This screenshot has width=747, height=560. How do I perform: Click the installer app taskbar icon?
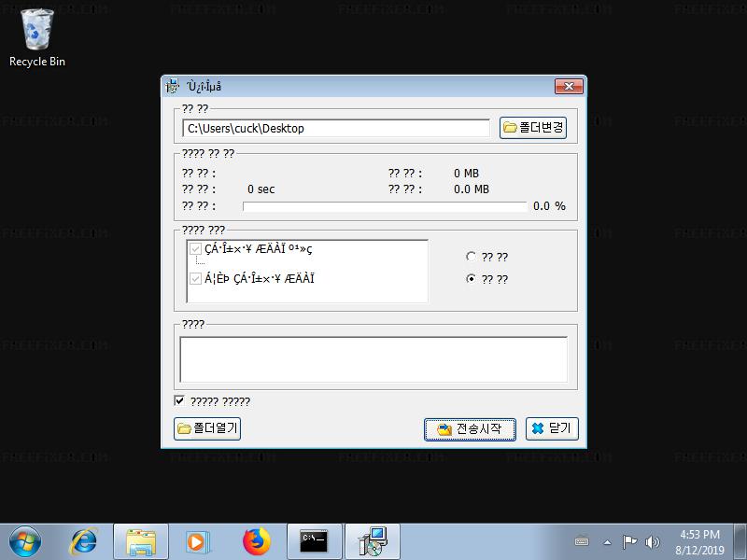click(x=372, y=540)
